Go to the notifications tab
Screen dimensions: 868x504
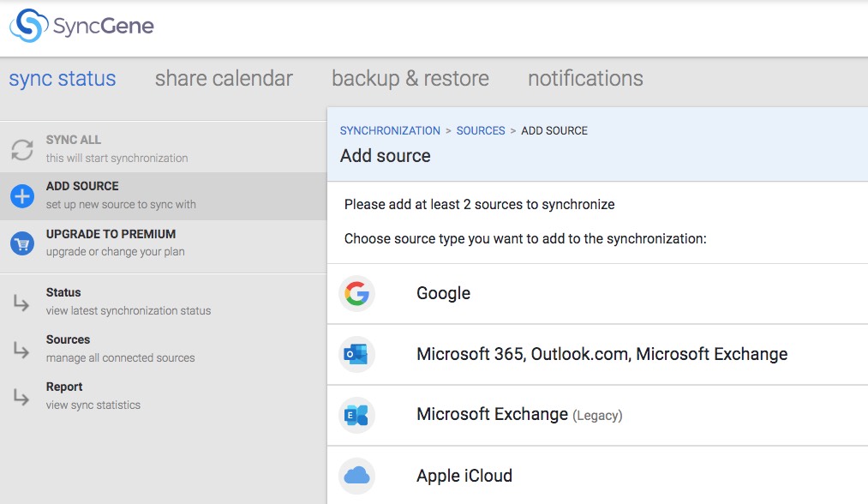point(586,79)
